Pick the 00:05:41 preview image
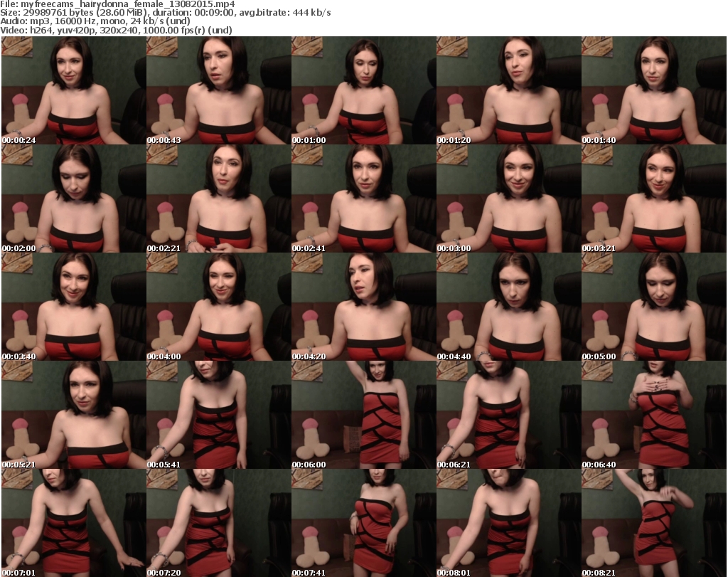 point(219,415)
